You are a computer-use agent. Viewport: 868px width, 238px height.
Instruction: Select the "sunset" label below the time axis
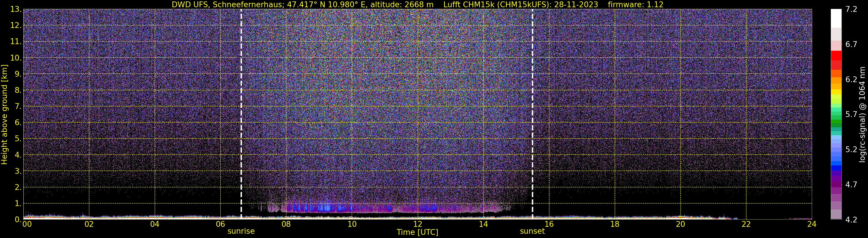click(532, 231)
